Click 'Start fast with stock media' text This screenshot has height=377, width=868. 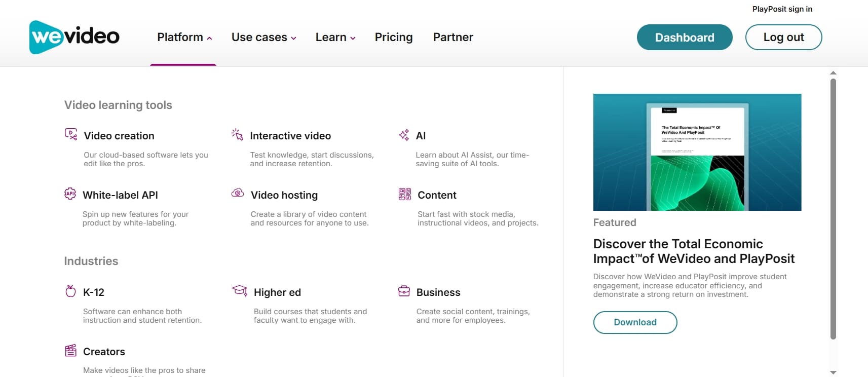(478, 218)
